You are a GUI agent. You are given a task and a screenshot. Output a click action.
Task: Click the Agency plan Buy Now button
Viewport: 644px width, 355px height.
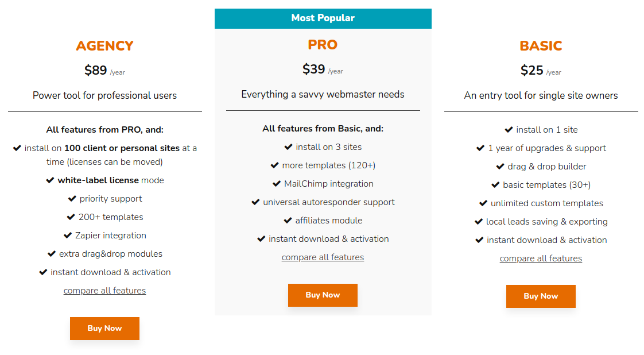(104, 329)
